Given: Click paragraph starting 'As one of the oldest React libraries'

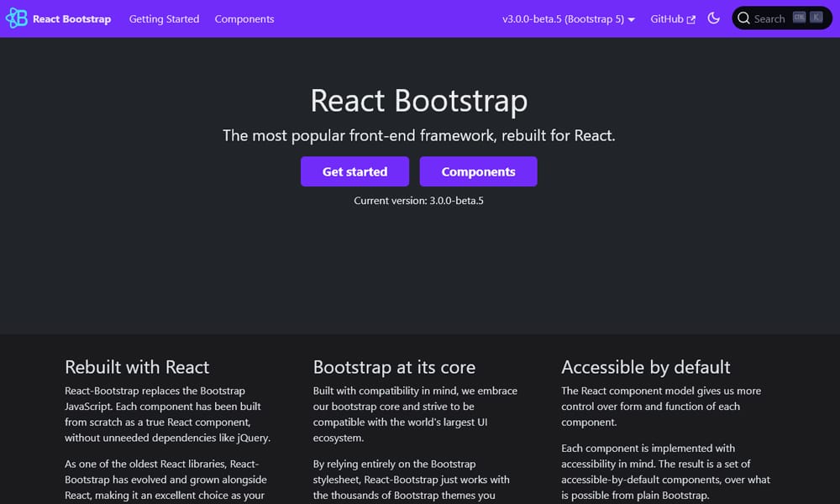Looking at the screenshot, I should (166, 480).
